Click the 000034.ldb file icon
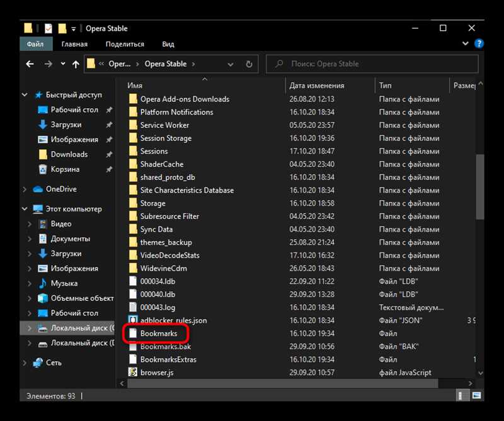Image resolution: width=504 pixels, height=421 pixels. tap(133, 281)
